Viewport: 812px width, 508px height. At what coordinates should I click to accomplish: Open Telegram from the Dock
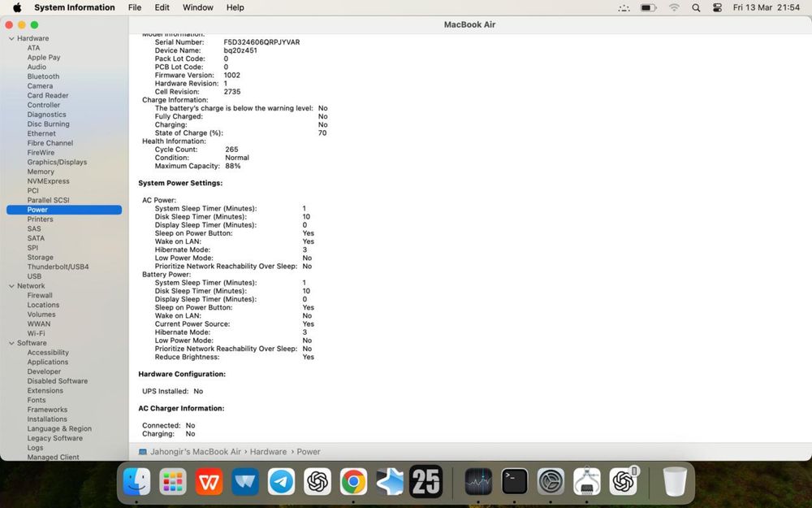pos(281,481)
